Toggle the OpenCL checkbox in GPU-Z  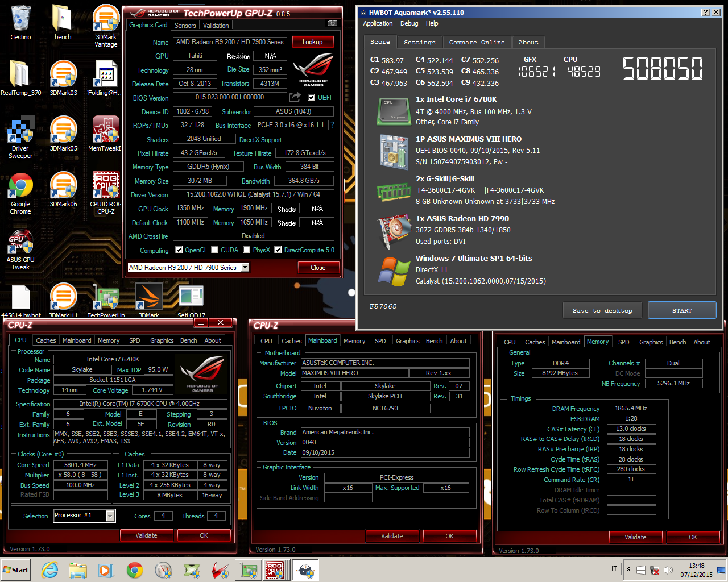[x=179, y=250]
